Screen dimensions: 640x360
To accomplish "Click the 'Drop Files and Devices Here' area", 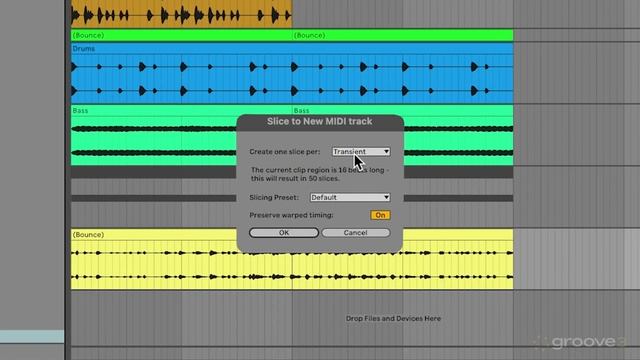I will click(393, 318).
